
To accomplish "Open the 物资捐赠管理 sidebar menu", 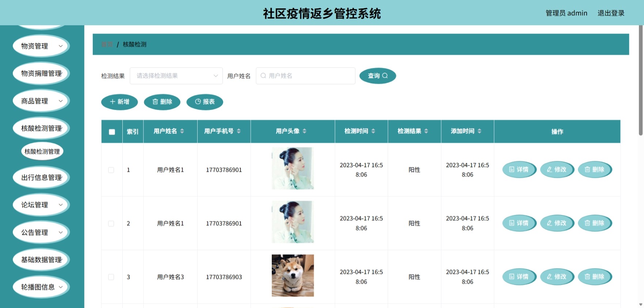I will [x=41, y=73].
